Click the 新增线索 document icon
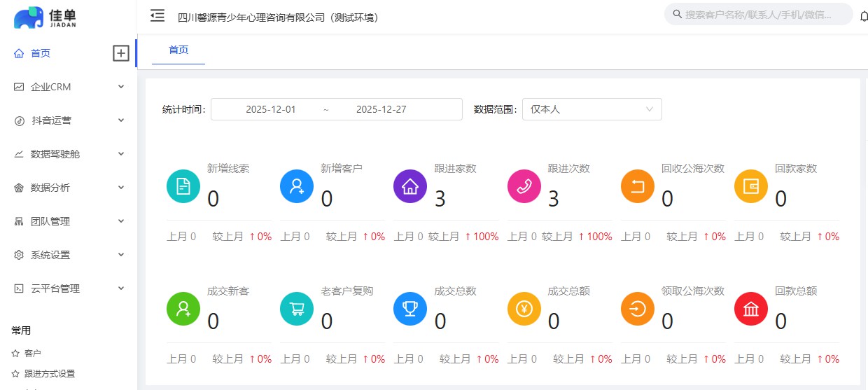The image size is (868, 390). [183, 186]
